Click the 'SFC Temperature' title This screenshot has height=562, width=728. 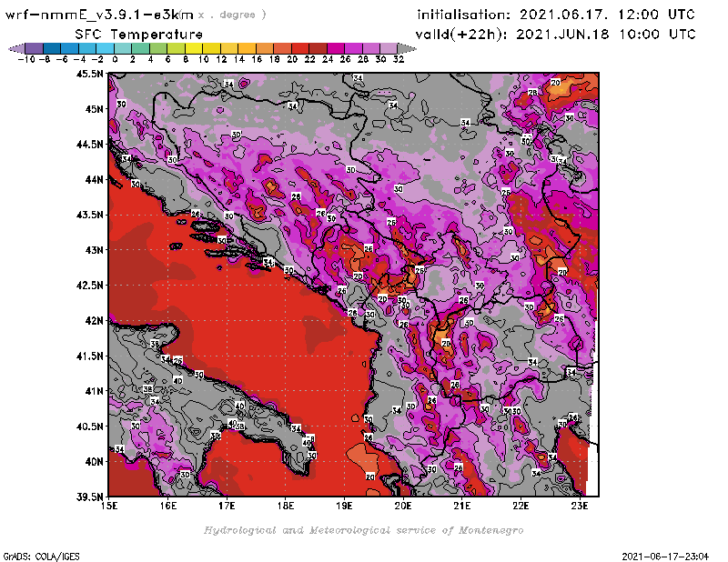point(139,35)
